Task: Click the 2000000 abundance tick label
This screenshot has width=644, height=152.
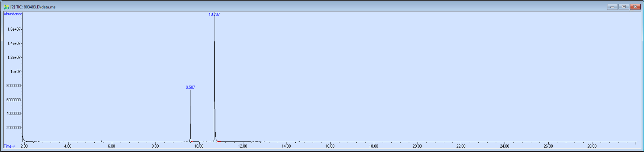Action: click(x=13, y=128)
